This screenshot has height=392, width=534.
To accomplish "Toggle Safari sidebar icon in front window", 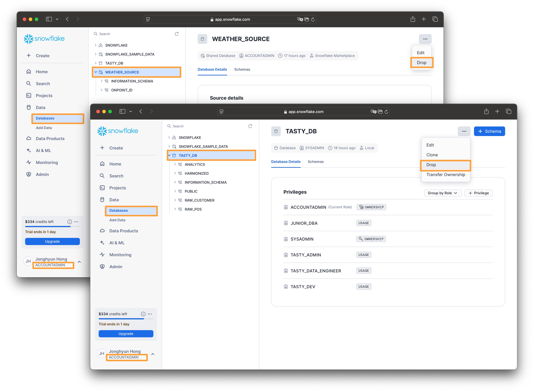I will pos(122,112).
